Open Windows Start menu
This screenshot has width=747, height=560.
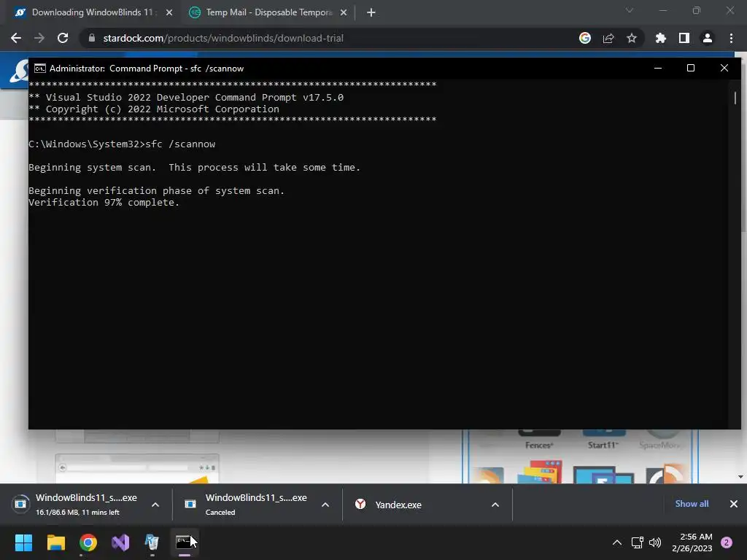pyautogui.click(x=23, y=542)
